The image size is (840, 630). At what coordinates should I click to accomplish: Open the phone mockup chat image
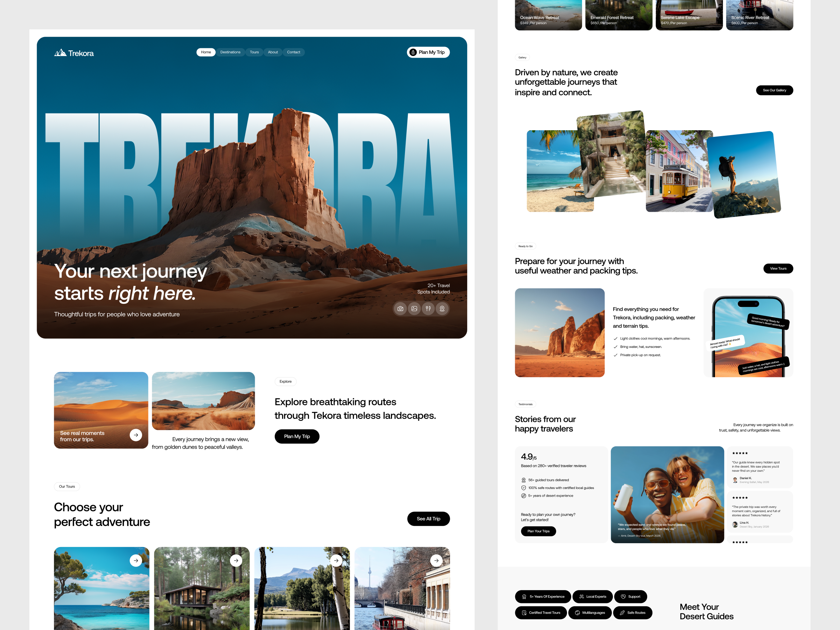point(748,333)
